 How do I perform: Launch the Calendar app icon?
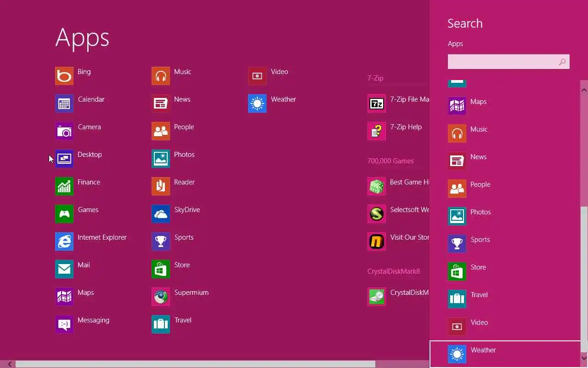[x=64, y=103]
